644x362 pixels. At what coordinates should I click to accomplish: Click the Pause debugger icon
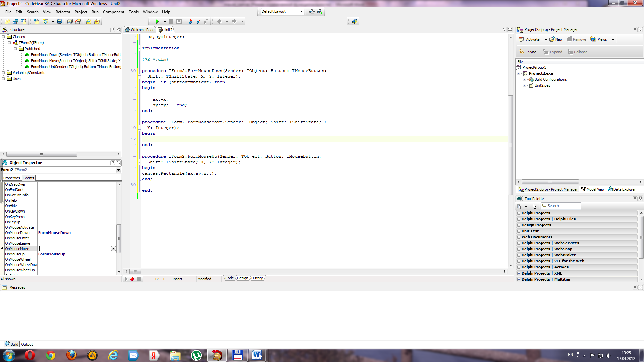pos(171,21)
